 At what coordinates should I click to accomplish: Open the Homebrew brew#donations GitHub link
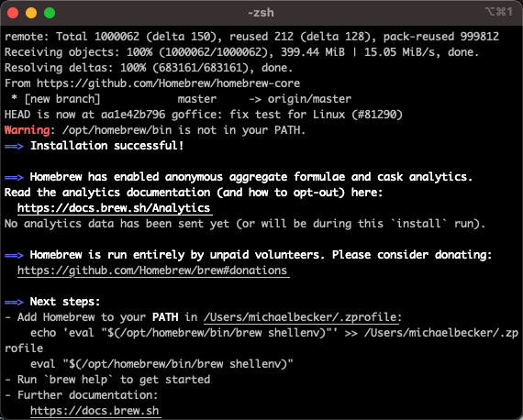(152, 271)
